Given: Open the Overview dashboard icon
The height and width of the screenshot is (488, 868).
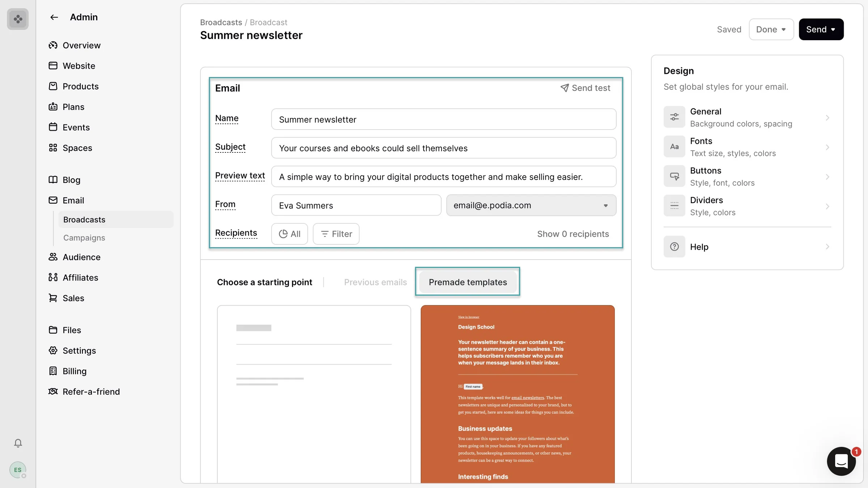Looking at the screenshot, I should (53, 45).
